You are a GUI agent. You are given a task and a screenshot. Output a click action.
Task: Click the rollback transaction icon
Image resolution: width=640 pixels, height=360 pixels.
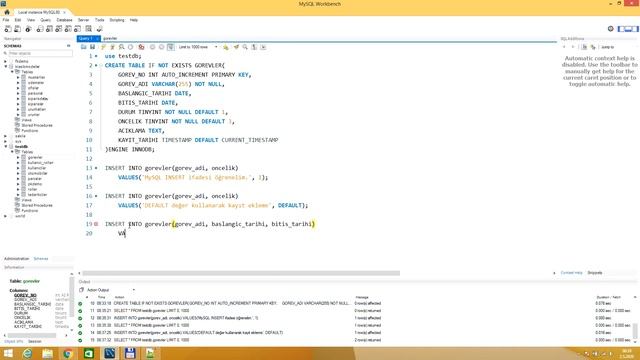pos(161,47)
